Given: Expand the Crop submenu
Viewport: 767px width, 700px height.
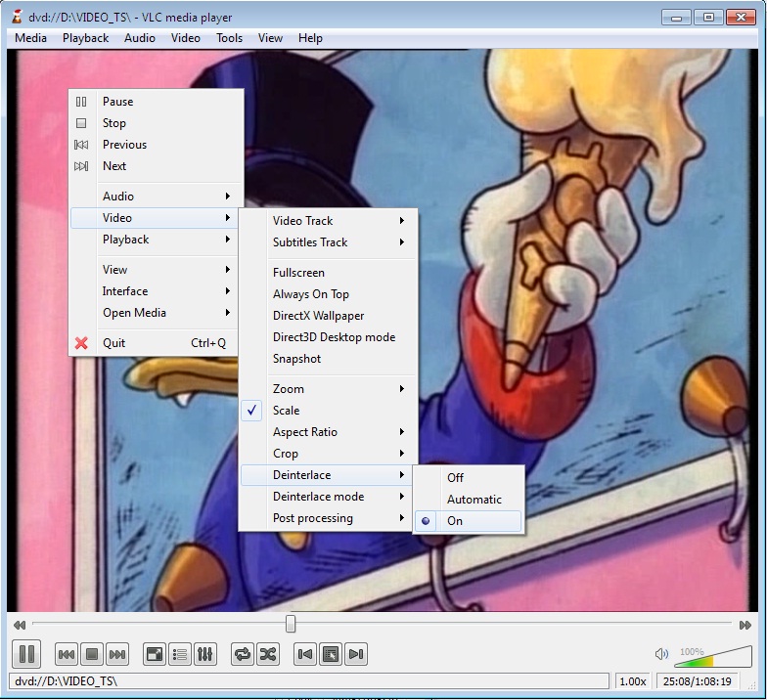Looking at the screenshot, I should pyautogui.click(x=329, y=454).
